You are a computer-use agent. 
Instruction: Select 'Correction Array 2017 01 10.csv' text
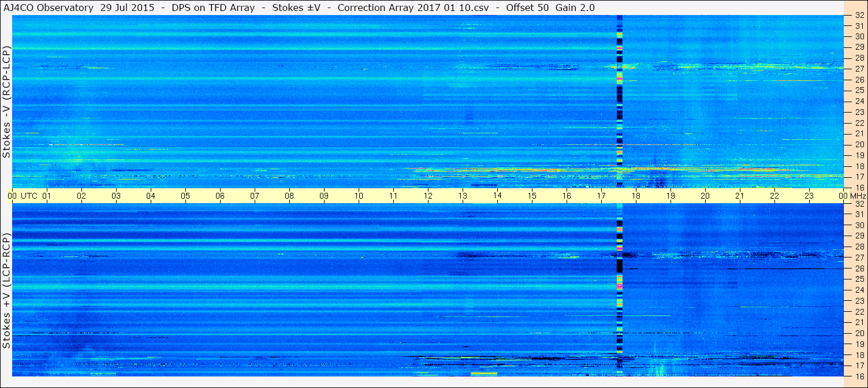click(x=413, y=8)
